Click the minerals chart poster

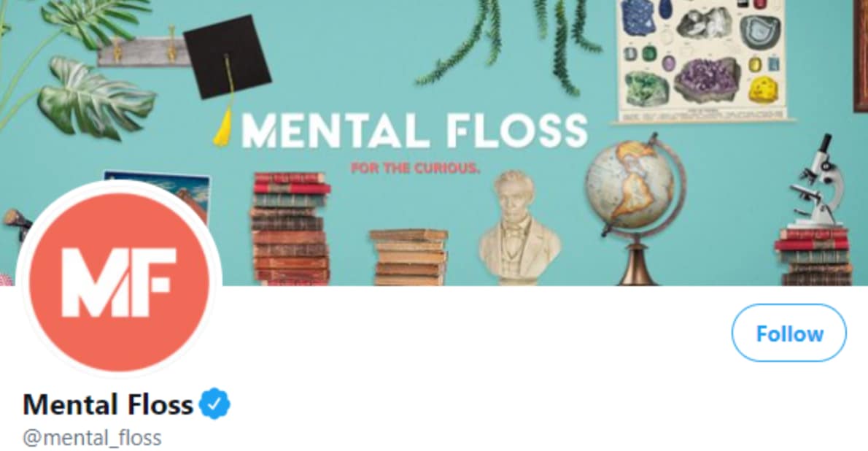[702, 60]
